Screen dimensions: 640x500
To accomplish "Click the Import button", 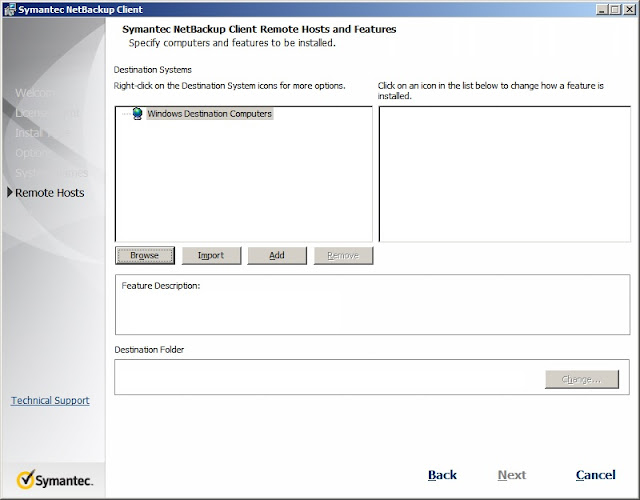I will tap(211, 256).
